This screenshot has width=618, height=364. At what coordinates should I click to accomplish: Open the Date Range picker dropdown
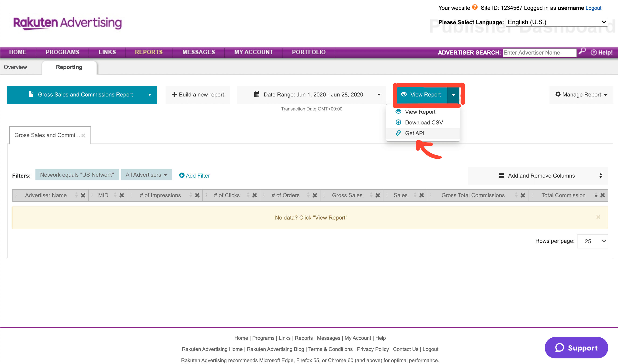pos(312,95)
